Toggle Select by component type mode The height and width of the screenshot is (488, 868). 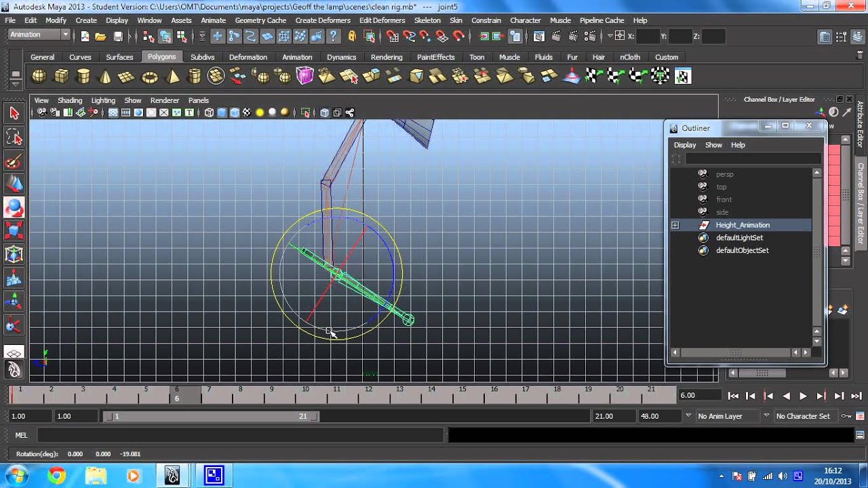[x=181, y=36]
